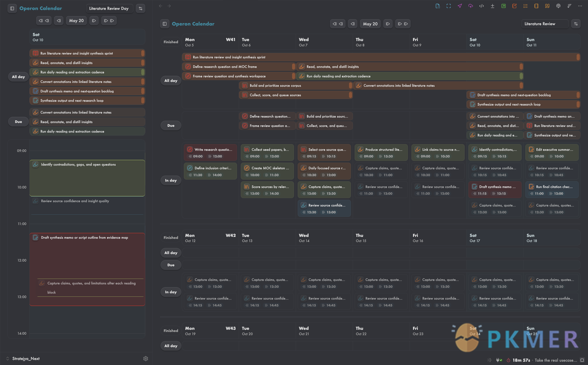Open the code brackets toolbar icon

481,6
